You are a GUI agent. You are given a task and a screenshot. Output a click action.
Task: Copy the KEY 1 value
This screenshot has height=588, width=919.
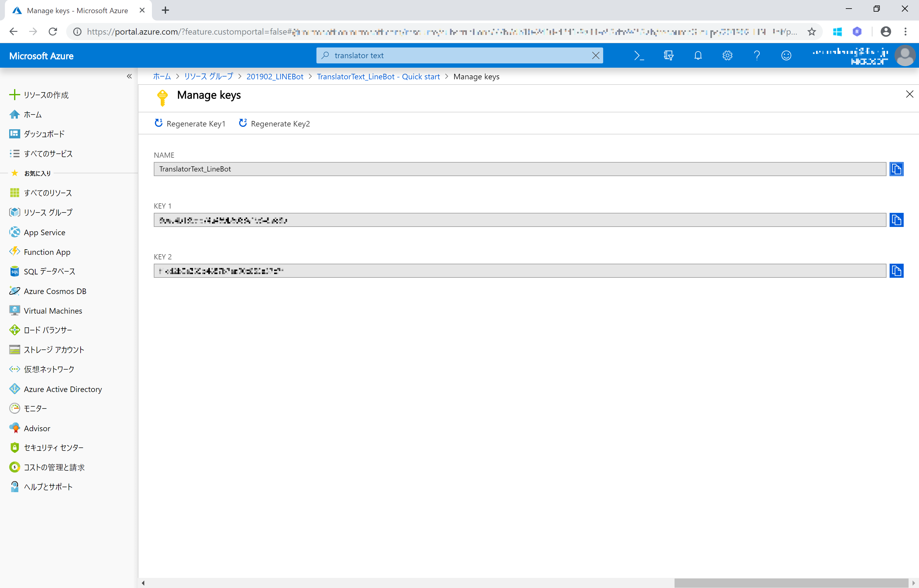[x=896, y=220]
